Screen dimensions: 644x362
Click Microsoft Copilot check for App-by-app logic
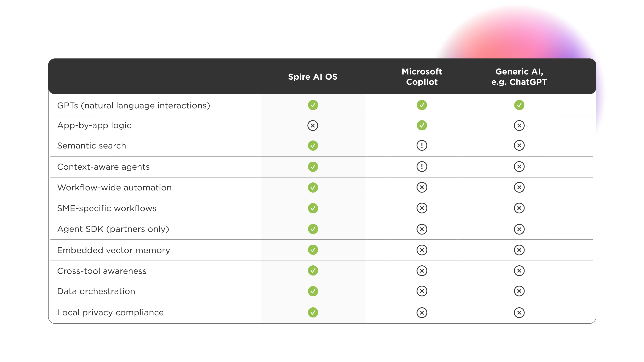point(422,126)
